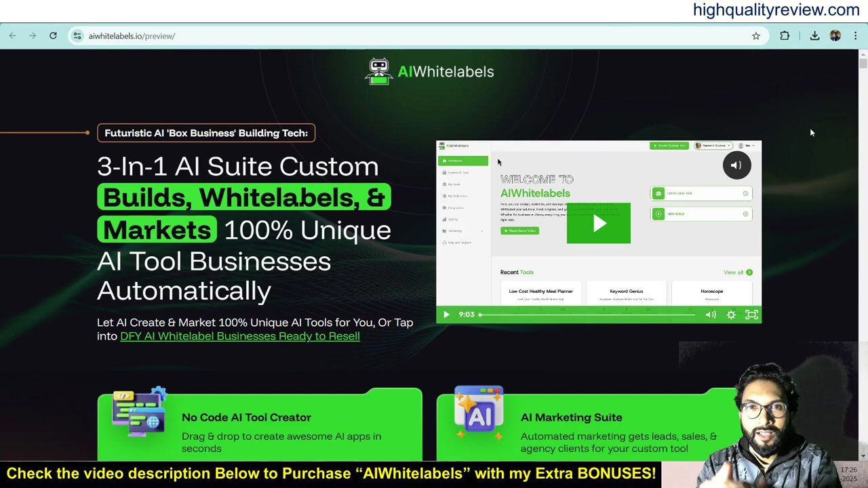Switch the video to fullscreen
Viewport: 868px width, 488px height.
751,314
